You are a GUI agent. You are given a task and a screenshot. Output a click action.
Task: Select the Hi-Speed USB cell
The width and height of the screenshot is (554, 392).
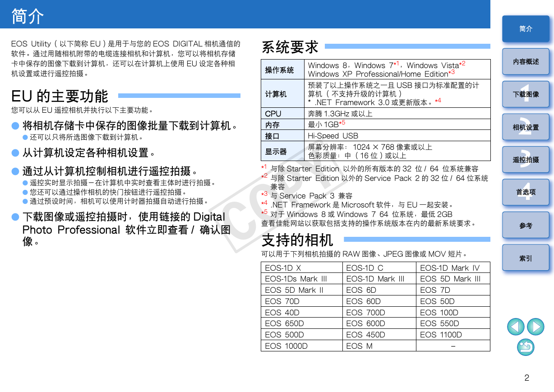pos(398,136)
